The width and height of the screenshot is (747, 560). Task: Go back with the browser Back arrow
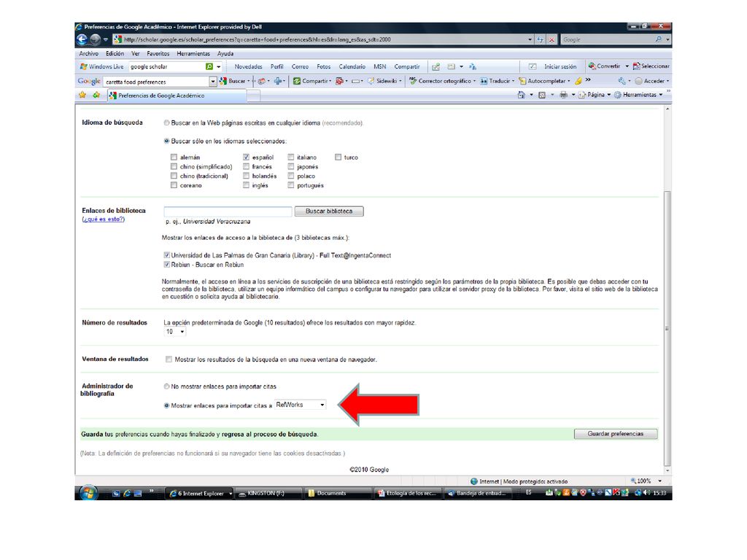tap(82, 39)
